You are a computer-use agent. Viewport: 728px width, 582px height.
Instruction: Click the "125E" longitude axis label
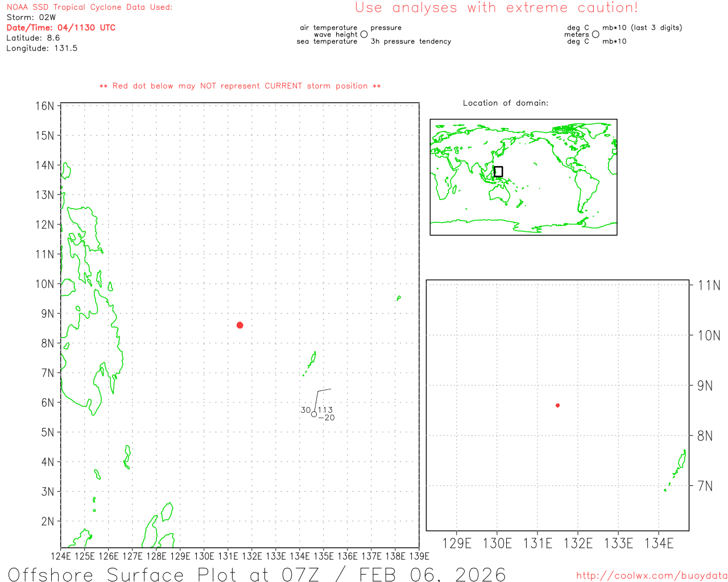(x=85, y=556)
